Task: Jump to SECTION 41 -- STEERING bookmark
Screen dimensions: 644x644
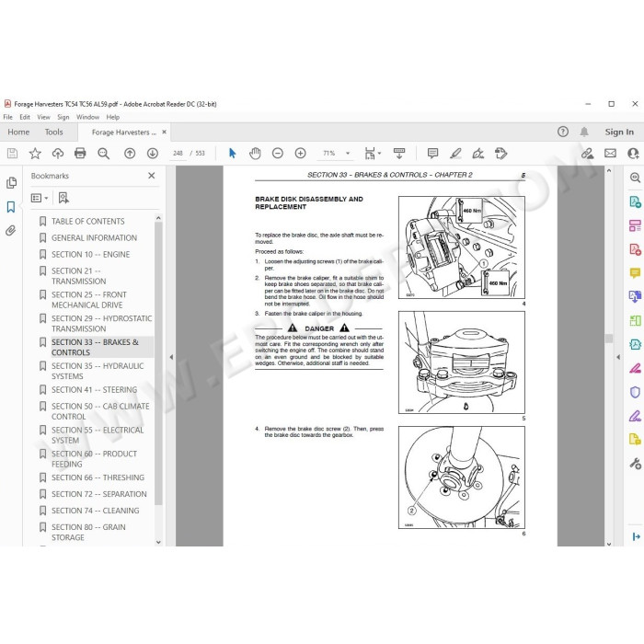Action: point(95,390)
